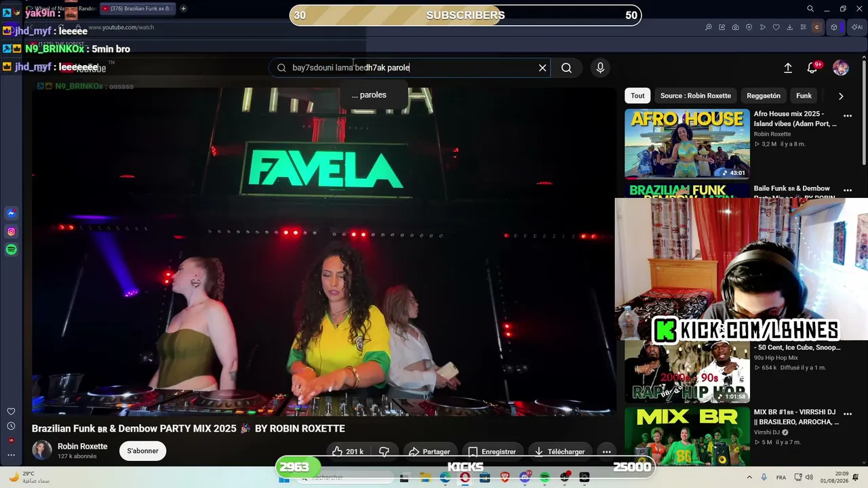Open the FRA keyboard language indicator

click(781, 478)
